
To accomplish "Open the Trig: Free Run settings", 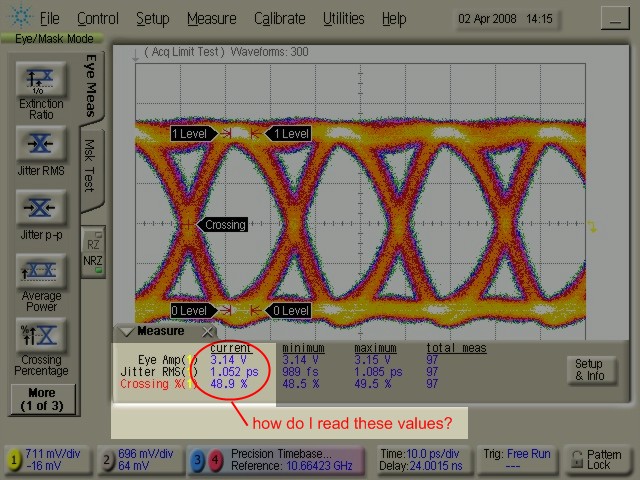I will coord(513,459).
